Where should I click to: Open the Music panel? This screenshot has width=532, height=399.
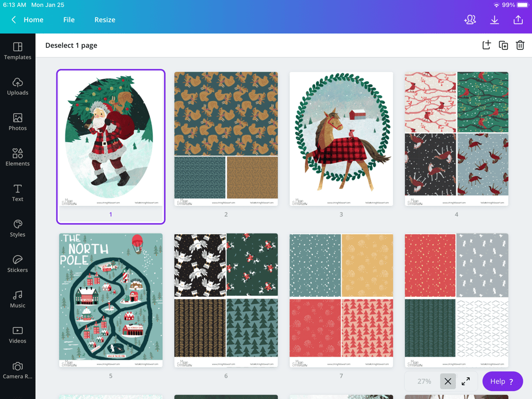click(18, 300)
